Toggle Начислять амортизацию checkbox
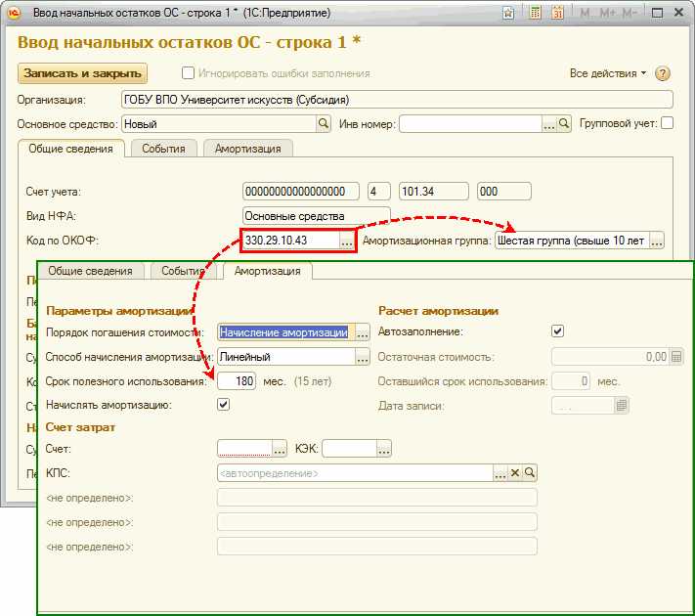Image resolution: width=695 pixels, height=616 pixels. 224,405
